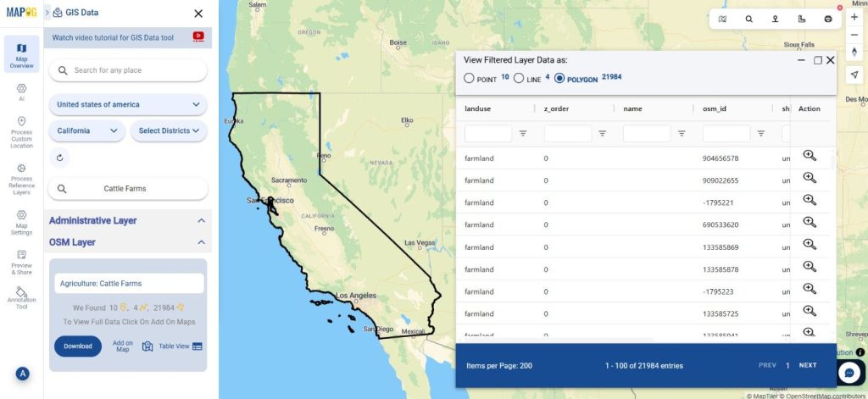
Task: Select the measure ruler tool in map toolbar
Action: click(802, 19)
